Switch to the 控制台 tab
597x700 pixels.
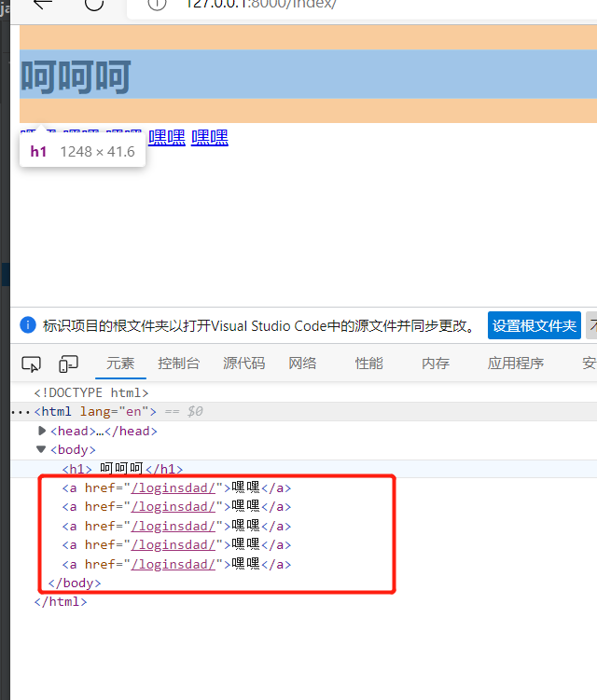(x=178, y=364)
